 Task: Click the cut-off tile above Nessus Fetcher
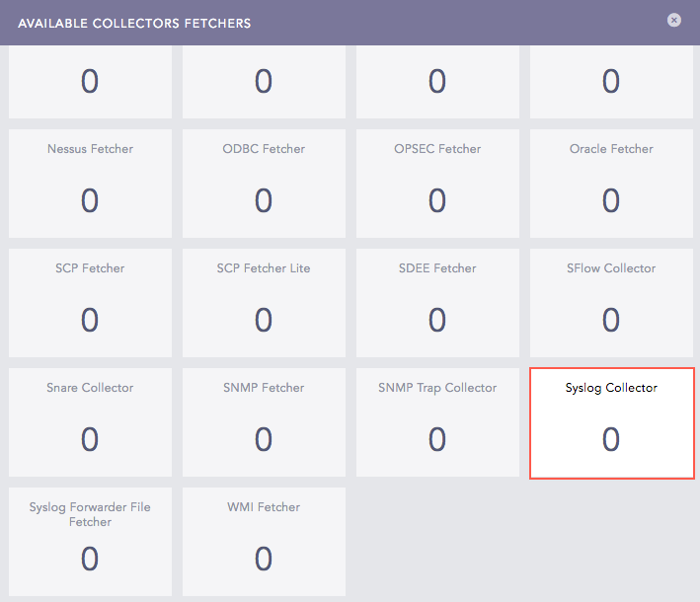point(90,81)
